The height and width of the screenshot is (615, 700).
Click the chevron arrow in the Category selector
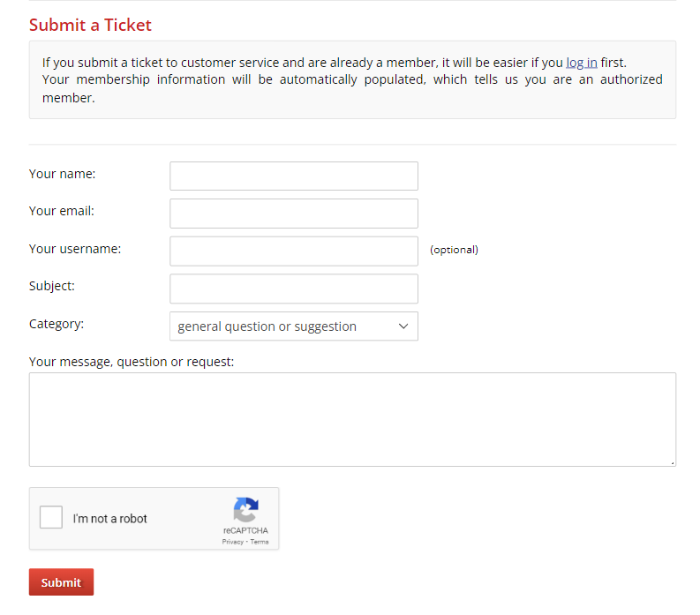pyautogui.click(x=403, y=326)
